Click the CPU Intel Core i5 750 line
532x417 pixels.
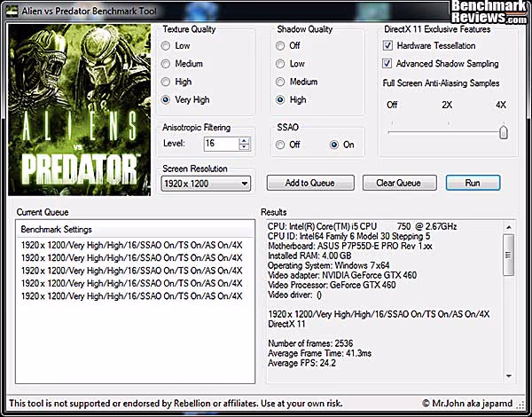pos(362,226)
